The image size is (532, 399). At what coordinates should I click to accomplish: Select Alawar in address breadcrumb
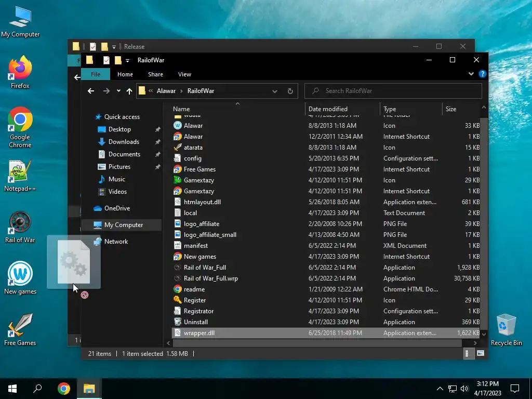point(166,91)
